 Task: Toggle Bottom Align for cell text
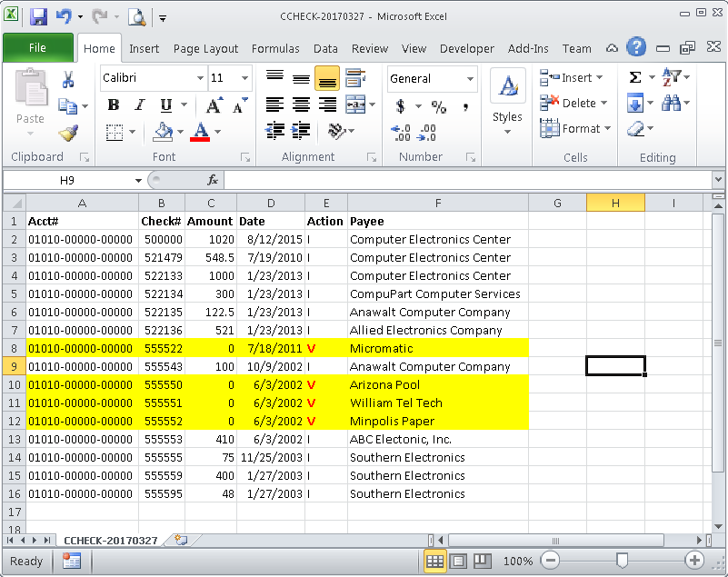click(327, 80)
